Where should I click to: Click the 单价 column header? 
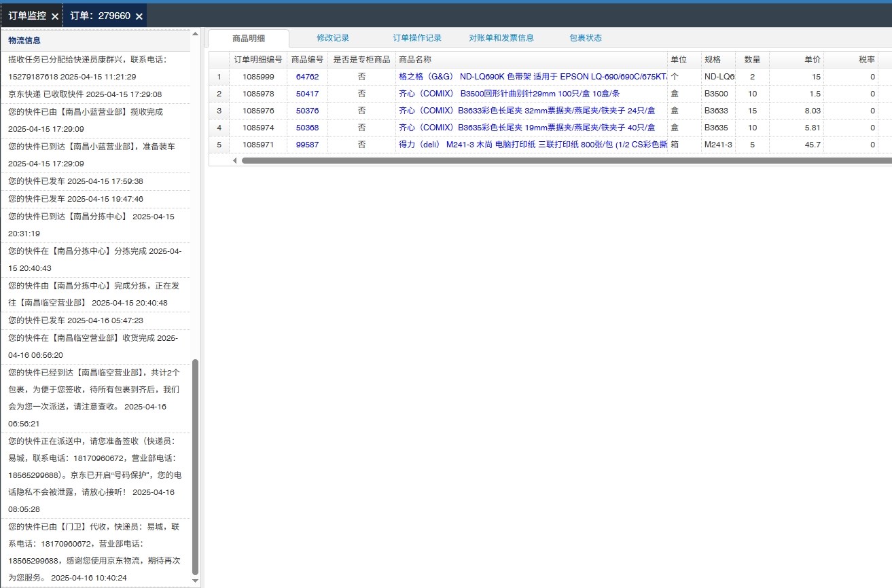coord(797,60)
